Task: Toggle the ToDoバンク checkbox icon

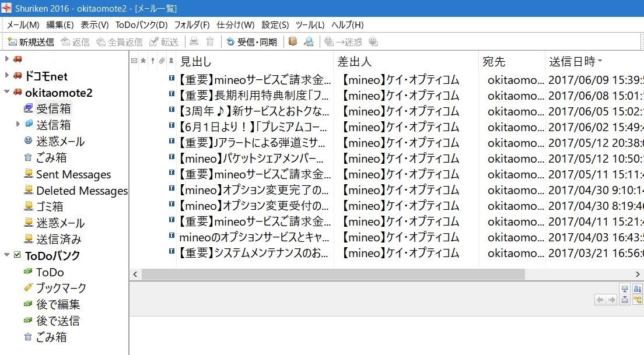Action: pyautogui.click(x=17, y=255)
